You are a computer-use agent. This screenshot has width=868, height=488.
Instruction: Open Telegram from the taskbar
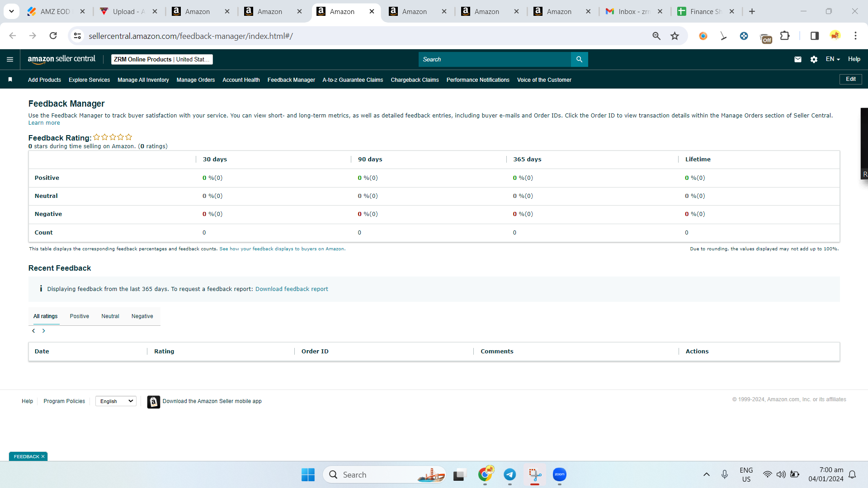click(510, 474)
